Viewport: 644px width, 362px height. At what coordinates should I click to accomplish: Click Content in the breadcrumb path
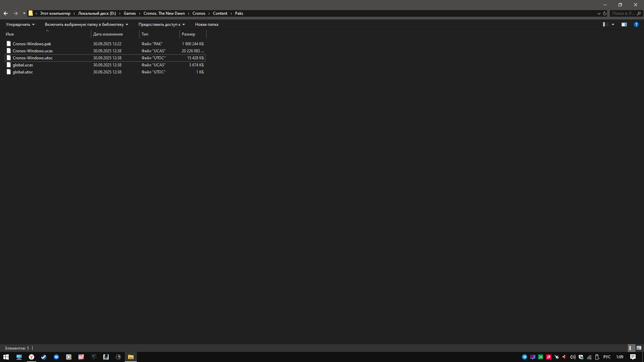click(x=220, y=13)
